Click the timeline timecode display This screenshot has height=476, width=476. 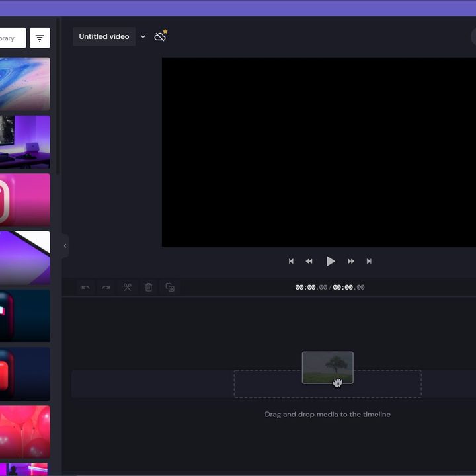(x=330, y=287)
